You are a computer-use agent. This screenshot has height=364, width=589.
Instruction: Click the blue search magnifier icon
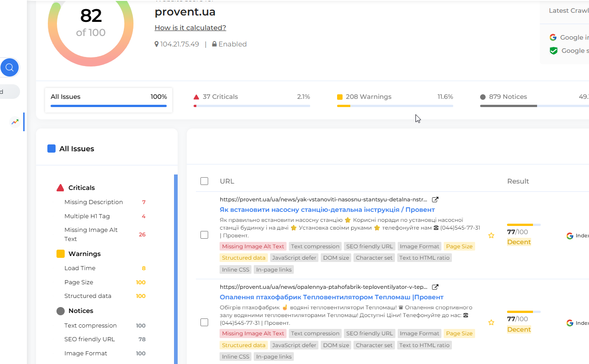point(10,68)
